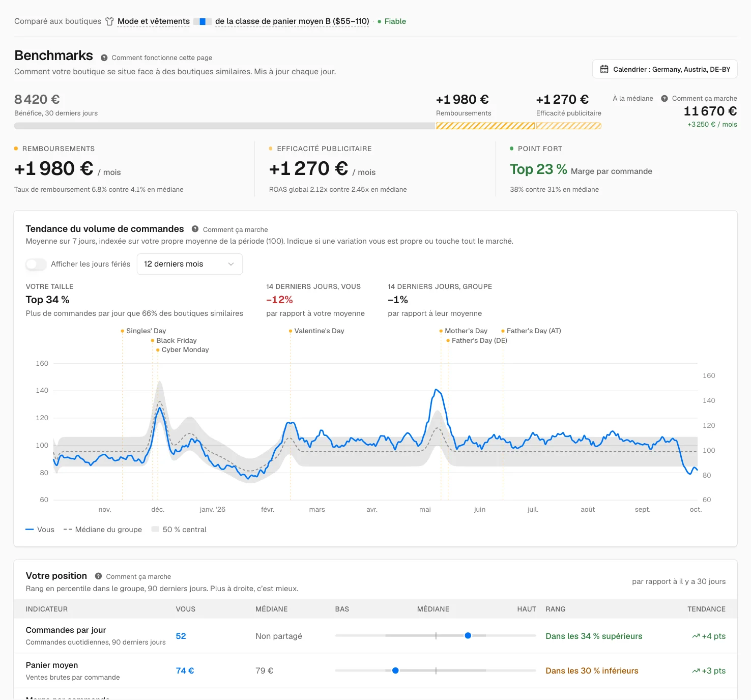Click the TENDANCE column header

[x=706, y=609]
